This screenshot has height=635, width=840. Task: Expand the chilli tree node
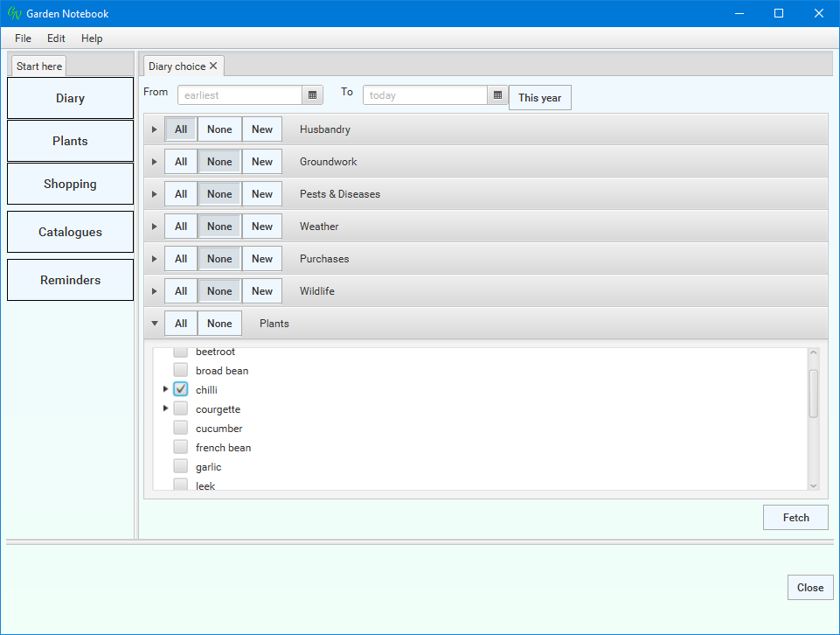[x=166, y=389]
